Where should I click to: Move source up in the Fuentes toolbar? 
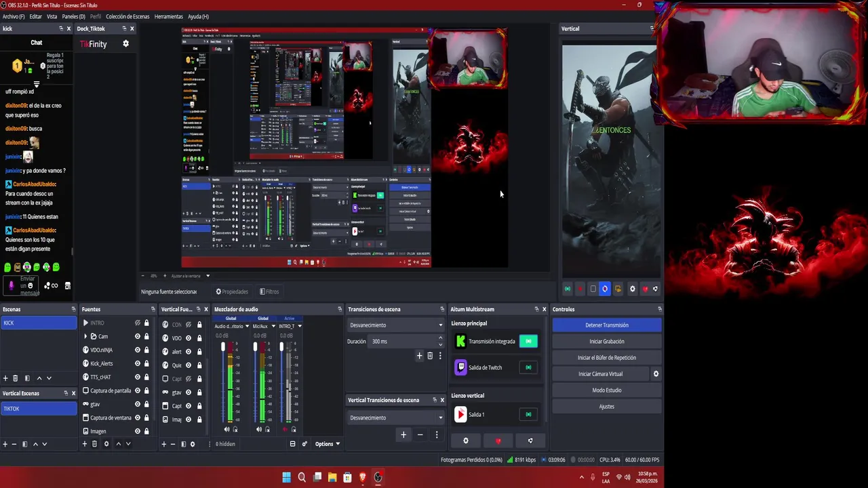click(x=118, y=444)
